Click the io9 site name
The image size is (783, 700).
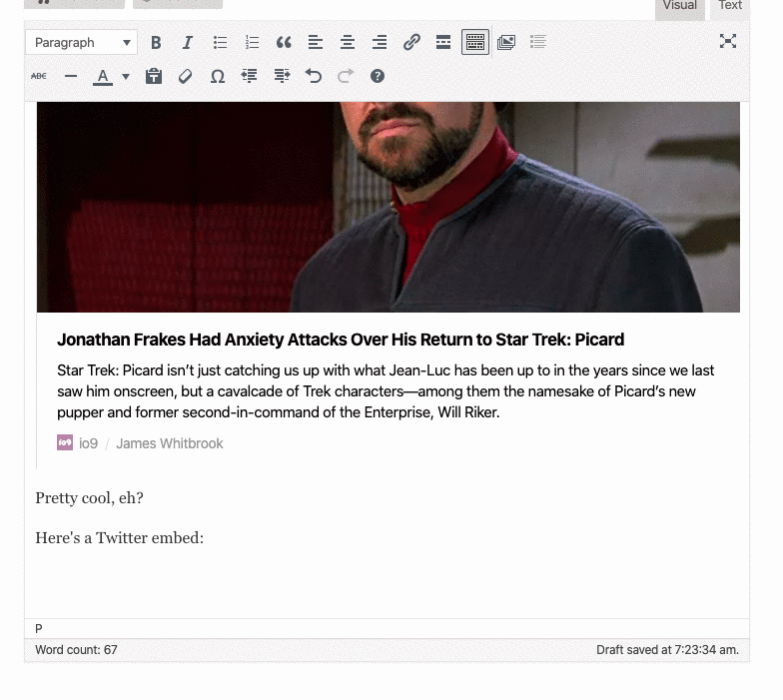point(88,443)
